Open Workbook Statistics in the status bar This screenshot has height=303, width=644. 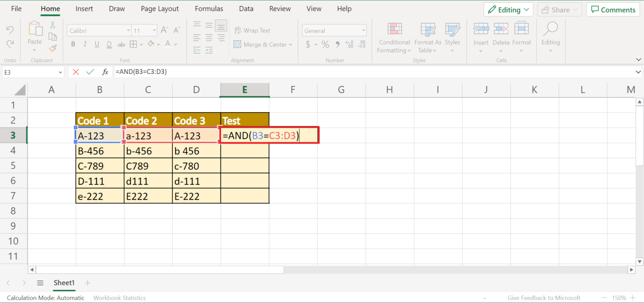tap(119, 298)
